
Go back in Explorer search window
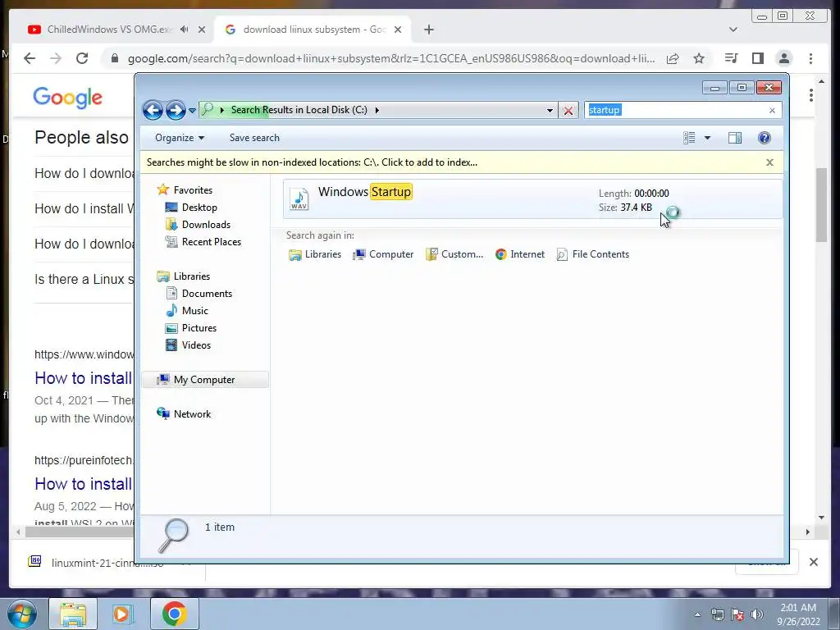pos(153,111)
